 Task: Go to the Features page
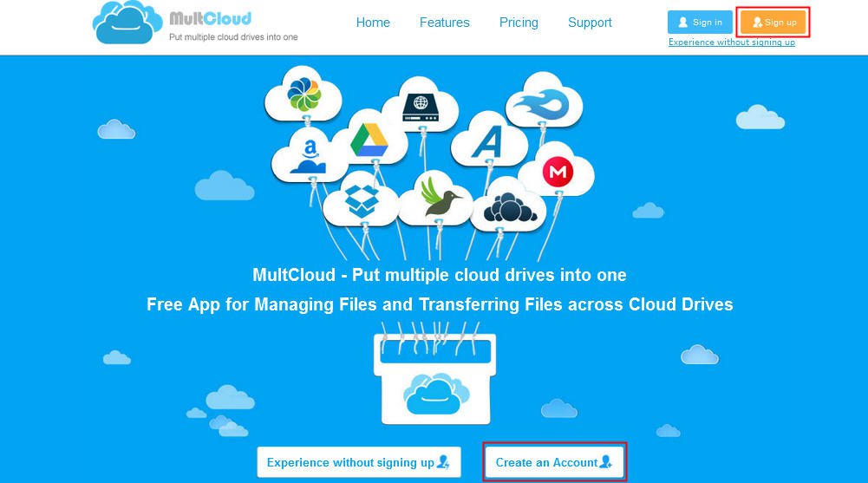coord(444,23)
